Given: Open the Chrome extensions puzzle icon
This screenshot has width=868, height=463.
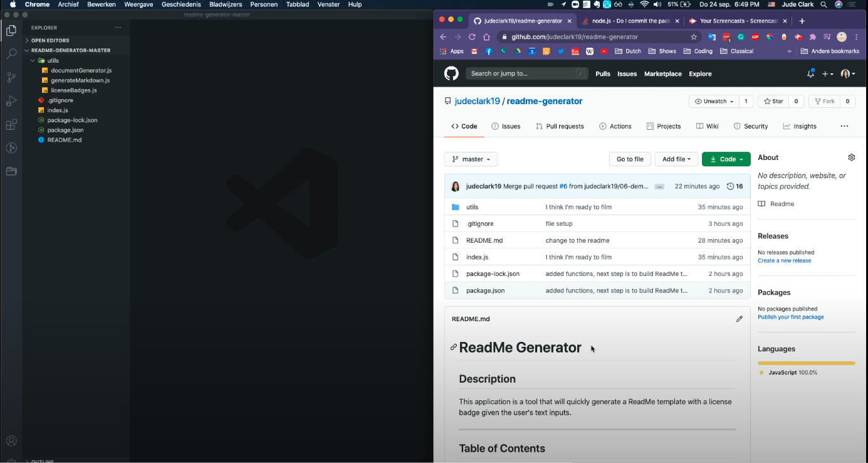Looking at the screenshot, I should [x=813, y=37].
